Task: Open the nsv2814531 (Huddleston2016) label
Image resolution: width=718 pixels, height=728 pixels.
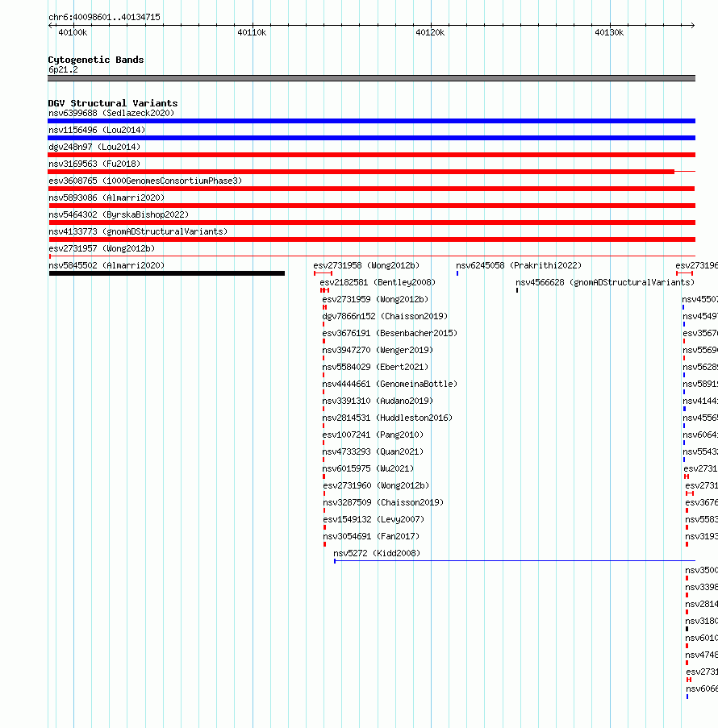Action: (x=387, y=418)
